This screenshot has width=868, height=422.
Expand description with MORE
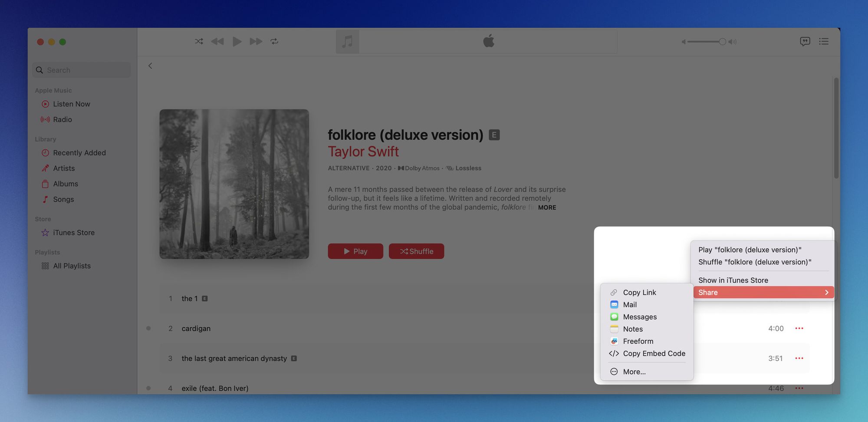pos(547,208)
